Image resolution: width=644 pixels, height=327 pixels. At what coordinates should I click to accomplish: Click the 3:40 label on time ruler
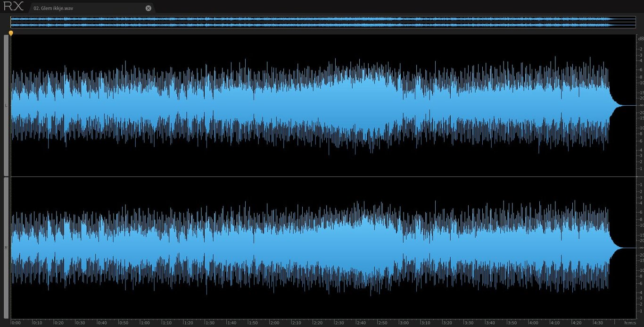491,323
